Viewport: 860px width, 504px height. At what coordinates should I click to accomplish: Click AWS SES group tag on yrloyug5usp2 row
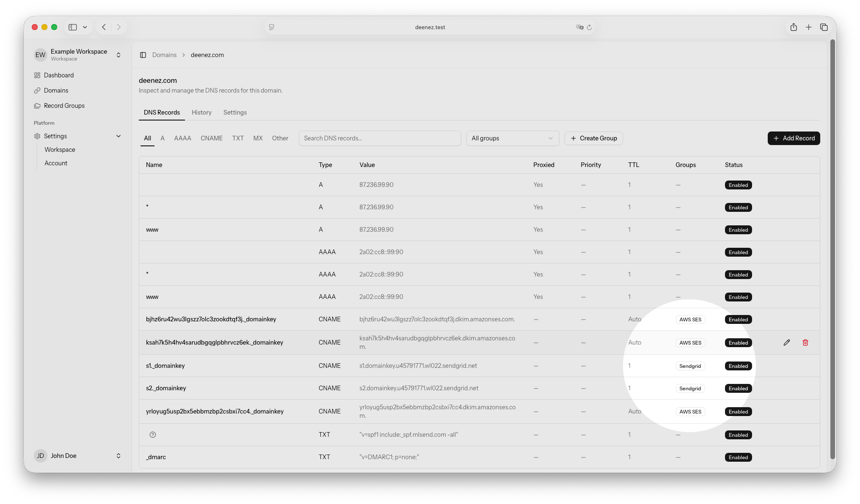tap(690, 412)
